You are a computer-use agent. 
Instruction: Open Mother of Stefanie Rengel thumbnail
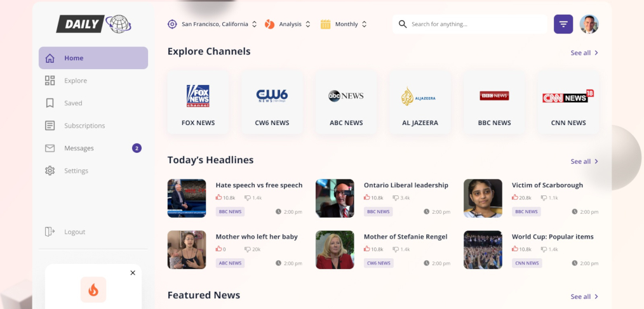(335, 249)
